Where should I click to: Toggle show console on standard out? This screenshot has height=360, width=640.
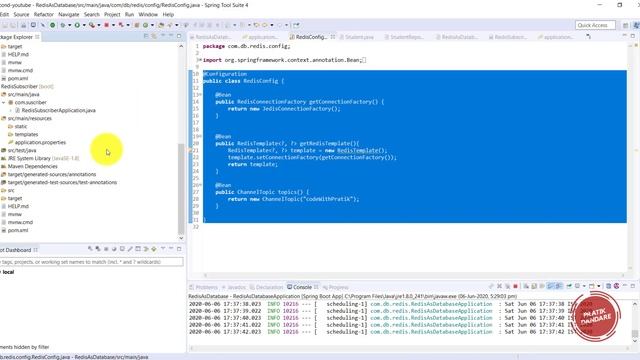point(550,286)
